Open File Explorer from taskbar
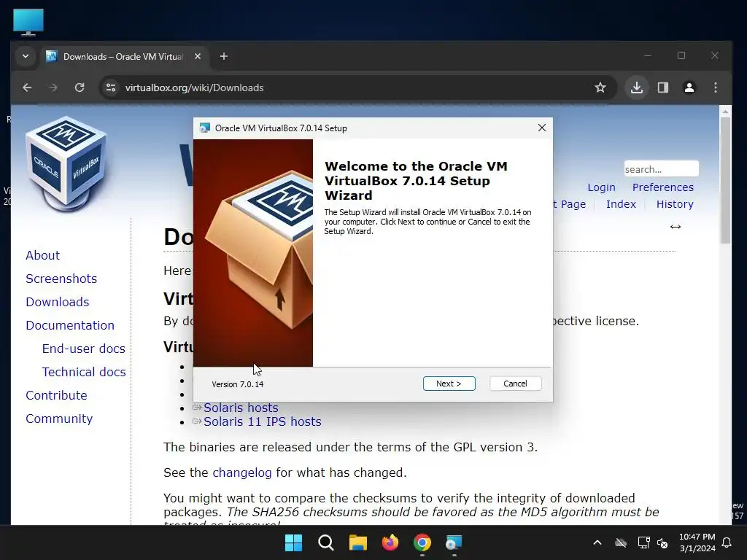The image size is (747, 560). [x=357, y=542]
